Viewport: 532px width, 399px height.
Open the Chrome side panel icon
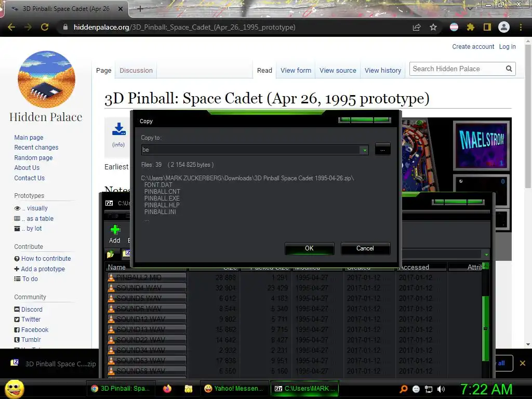point(487,27)
